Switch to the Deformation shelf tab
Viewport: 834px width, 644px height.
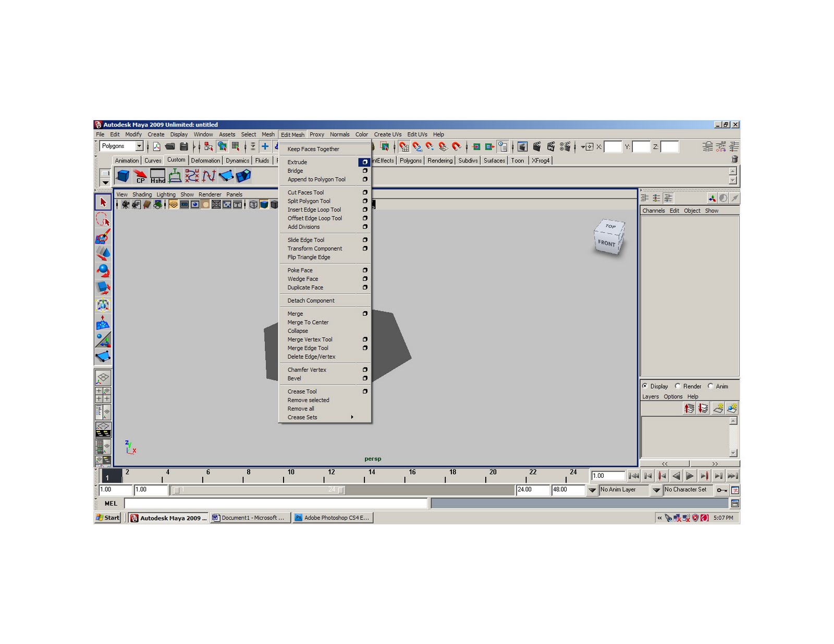coord(205,160)
